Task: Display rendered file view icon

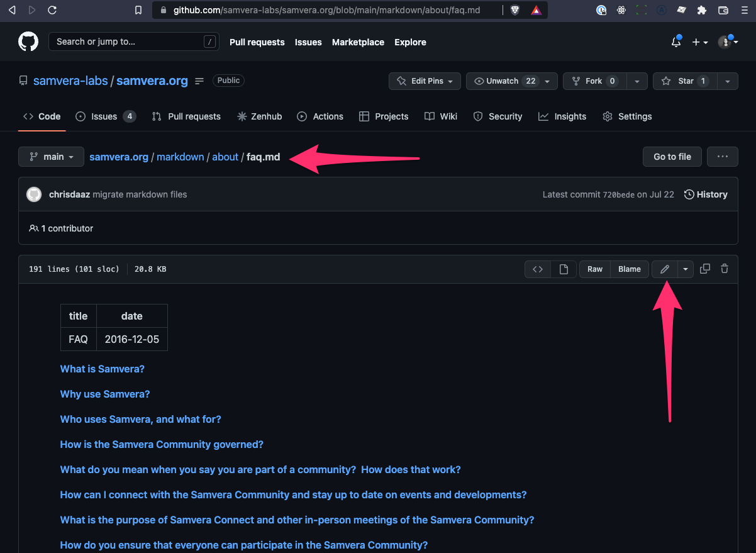Action: 564,269
